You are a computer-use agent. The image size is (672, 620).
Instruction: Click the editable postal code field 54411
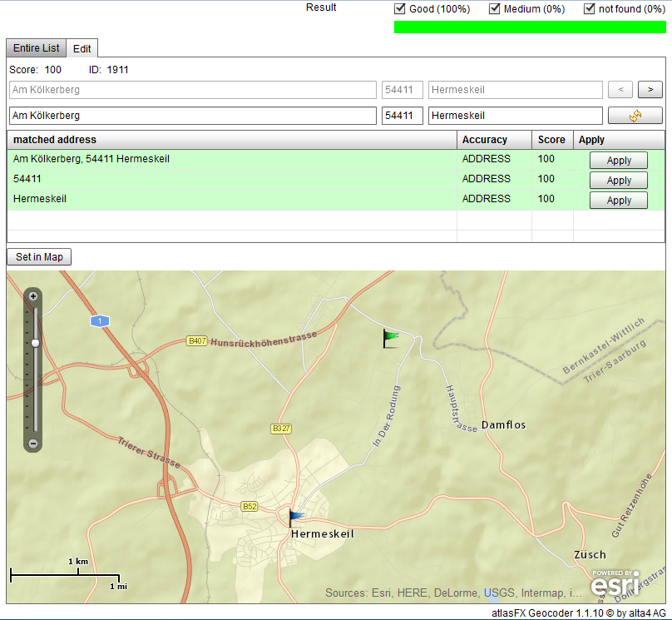[x=402, y=116]
